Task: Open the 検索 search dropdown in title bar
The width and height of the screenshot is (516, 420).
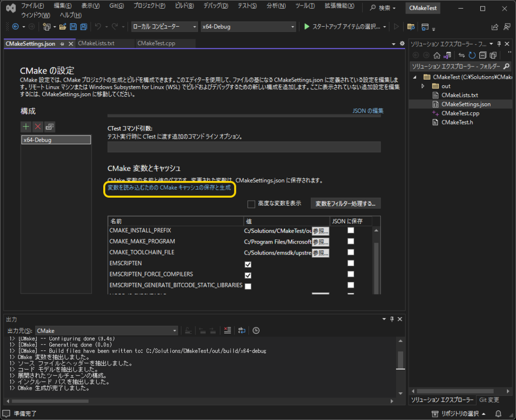Action: [383, 8]
